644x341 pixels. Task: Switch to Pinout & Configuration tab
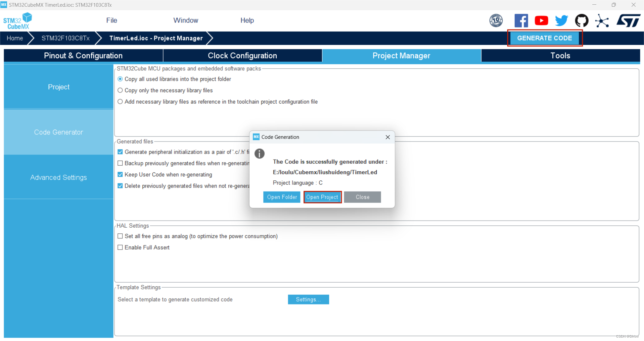click(83, 56)
